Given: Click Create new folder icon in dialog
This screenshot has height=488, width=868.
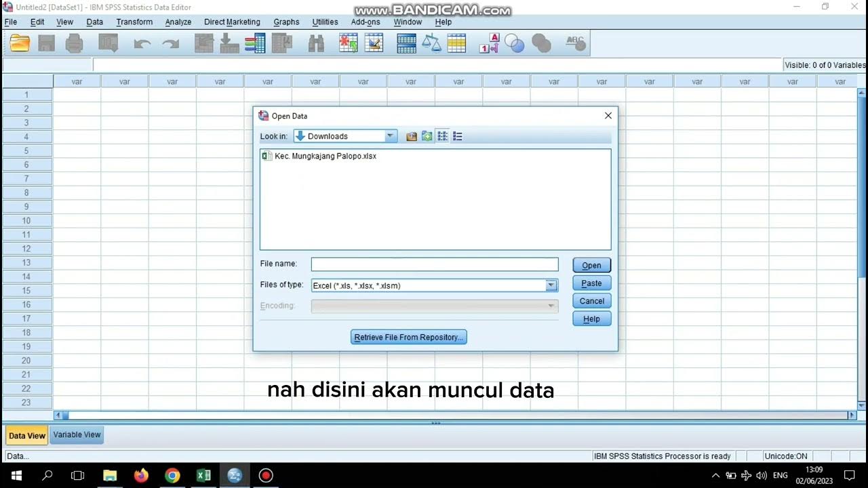Looking at the screenshot, I should tap(427, 136).
